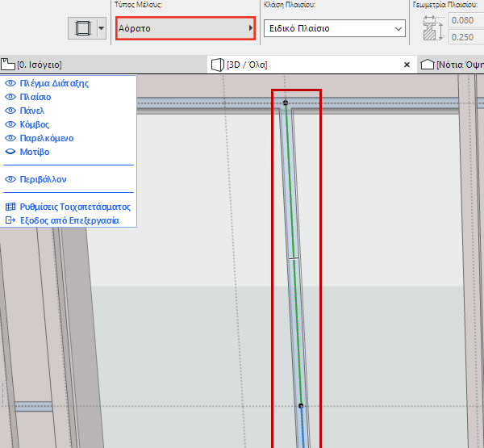Expand the Ειδικό Πλαίσιο class dropdown
Screen dimensions: 484x448
334,29
